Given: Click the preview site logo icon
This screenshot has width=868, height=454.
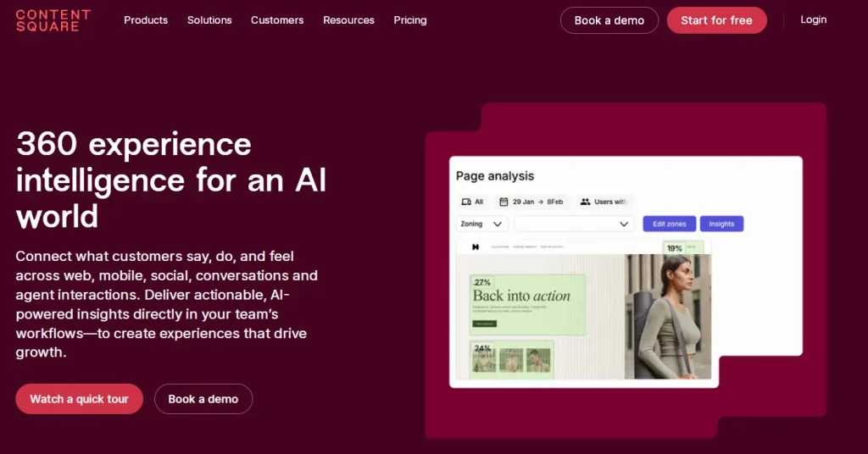Looking at the screenshot, I should (x=475, y=247).
